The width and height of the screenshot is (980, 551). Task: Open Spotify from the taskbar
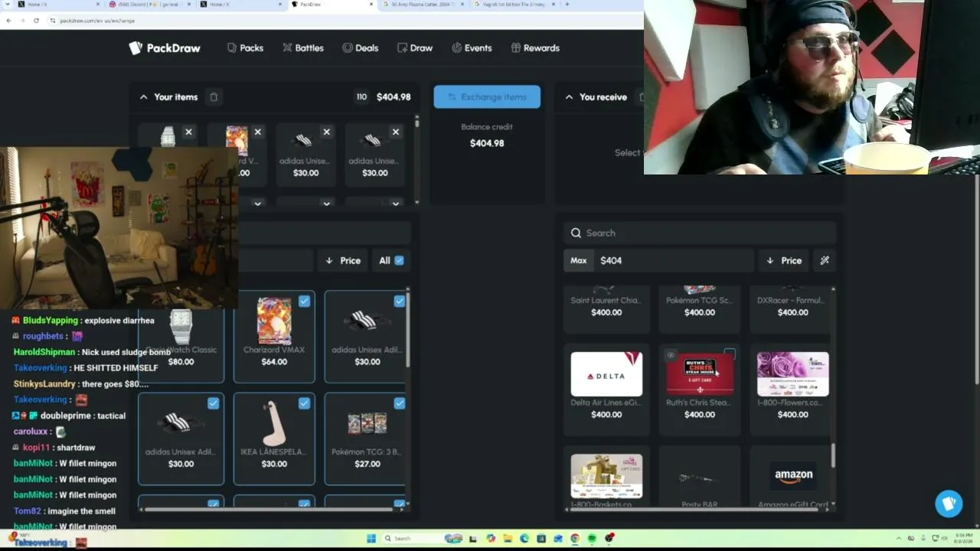pyautogui.click(x=592, y=539)
